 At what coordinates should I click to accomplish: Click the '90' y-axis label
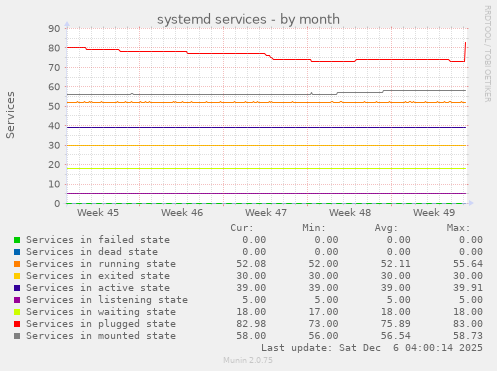(54, 29)
